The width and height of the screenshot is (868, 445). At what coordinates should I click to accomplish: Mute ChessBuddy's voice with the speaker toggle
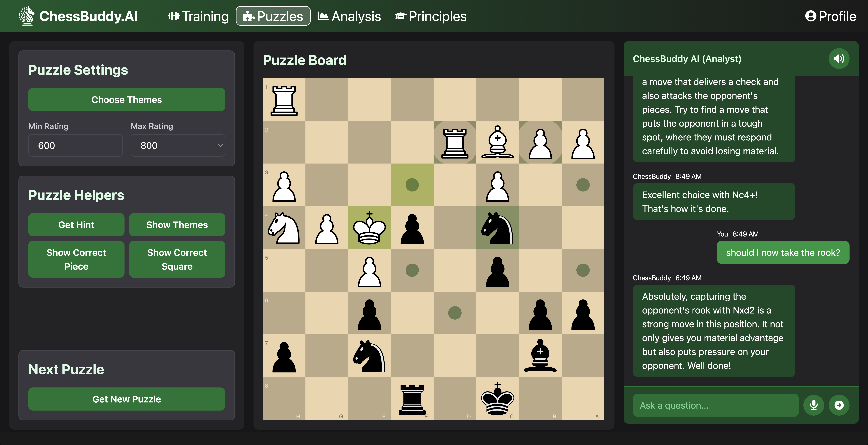click(839, 58)
